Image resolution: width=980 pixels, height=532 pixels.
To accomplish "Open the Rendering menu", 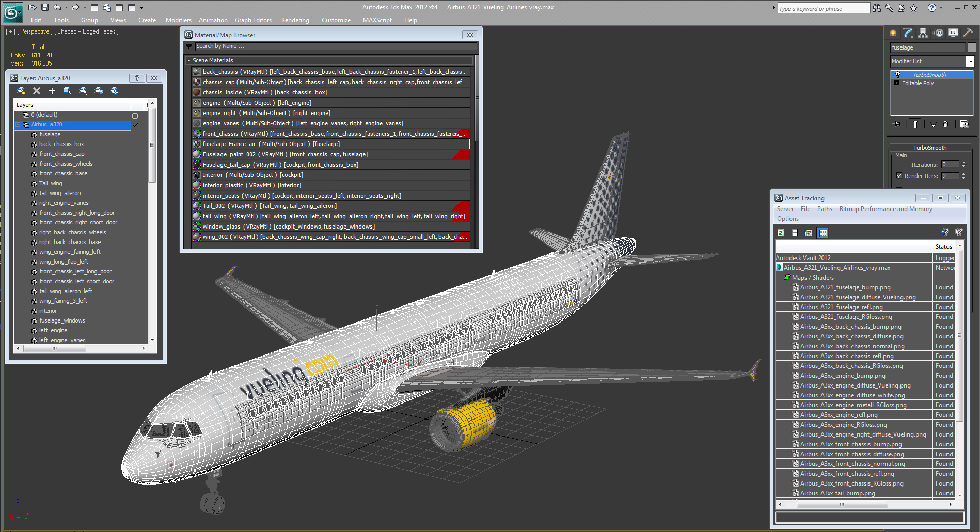I will [x=295, y=20].
